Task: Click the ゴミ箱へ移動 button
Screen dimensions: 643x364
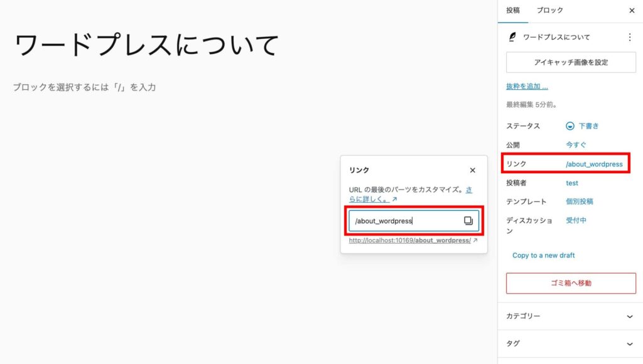Action: (x=571, y=283)
